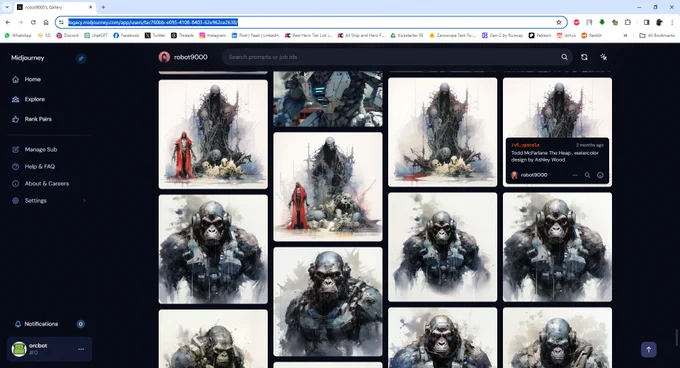Open the Threads bookmark
This screenshot has width=680, height=368.
pyautogui.click(x=182, y=35)
